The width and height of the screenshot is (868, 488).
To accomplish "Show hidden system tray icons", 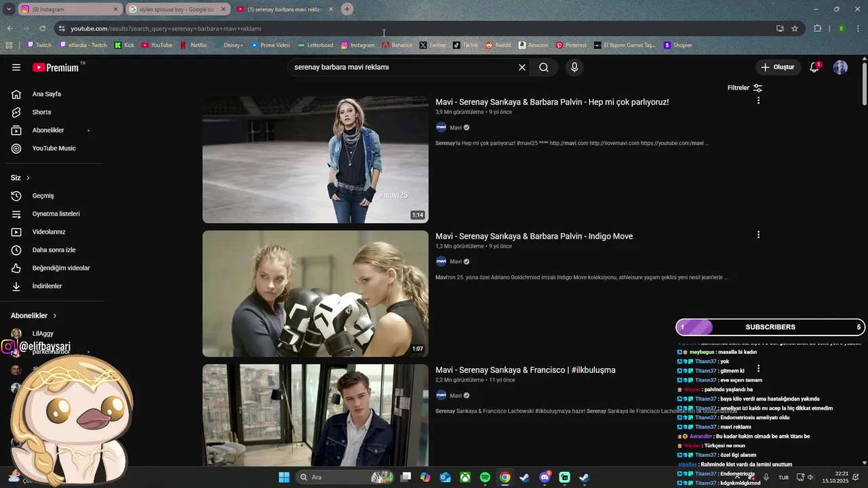I will tap(737, 477).
